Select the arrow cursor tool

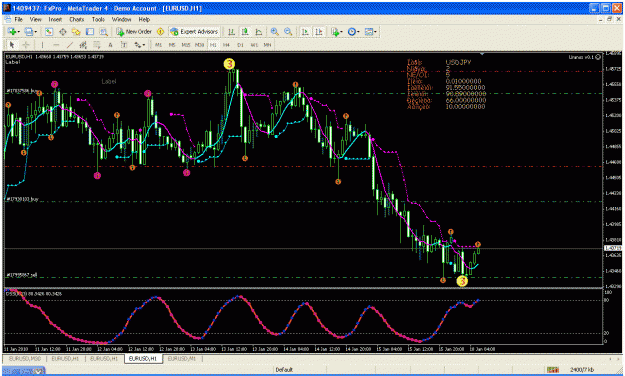tap(12, 45)
